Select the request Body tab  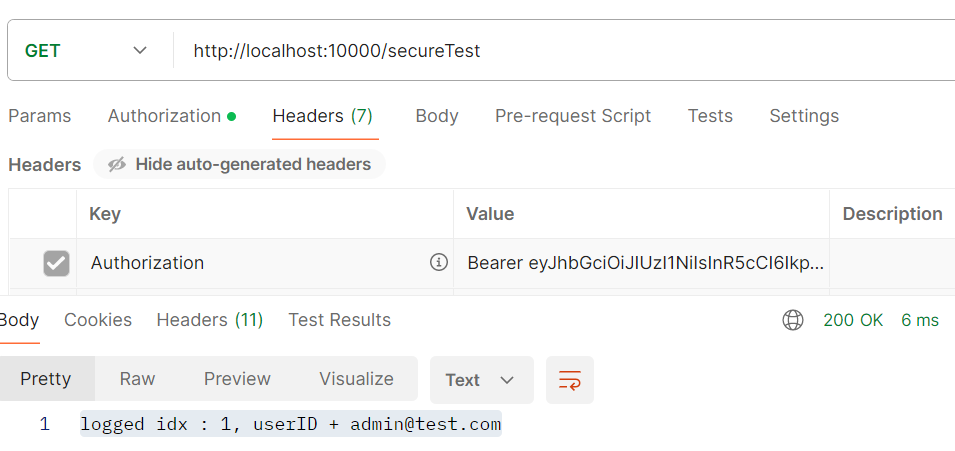click(x=437, y=116)
